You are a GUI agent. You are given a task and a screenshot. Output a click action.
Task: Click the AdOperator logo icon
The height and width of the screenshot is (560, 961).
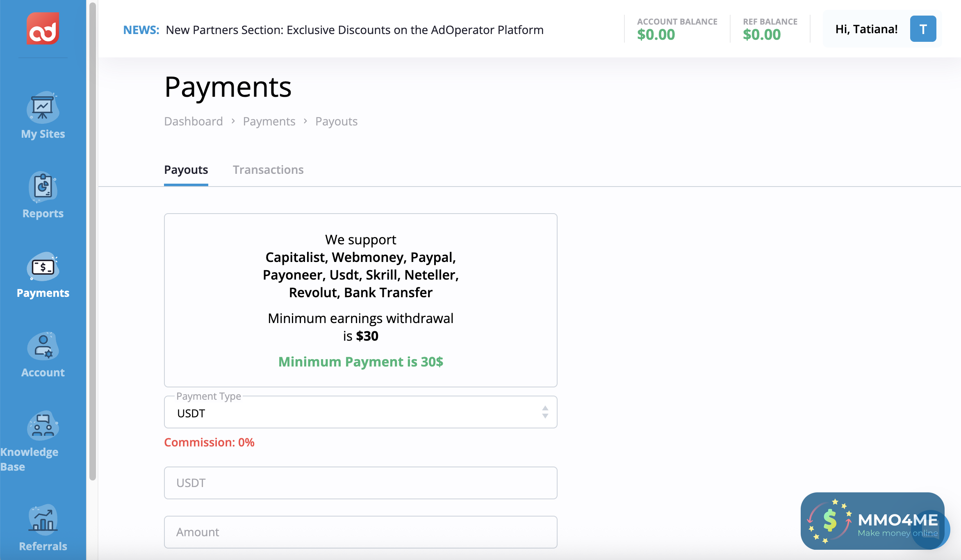pos(43,29)
